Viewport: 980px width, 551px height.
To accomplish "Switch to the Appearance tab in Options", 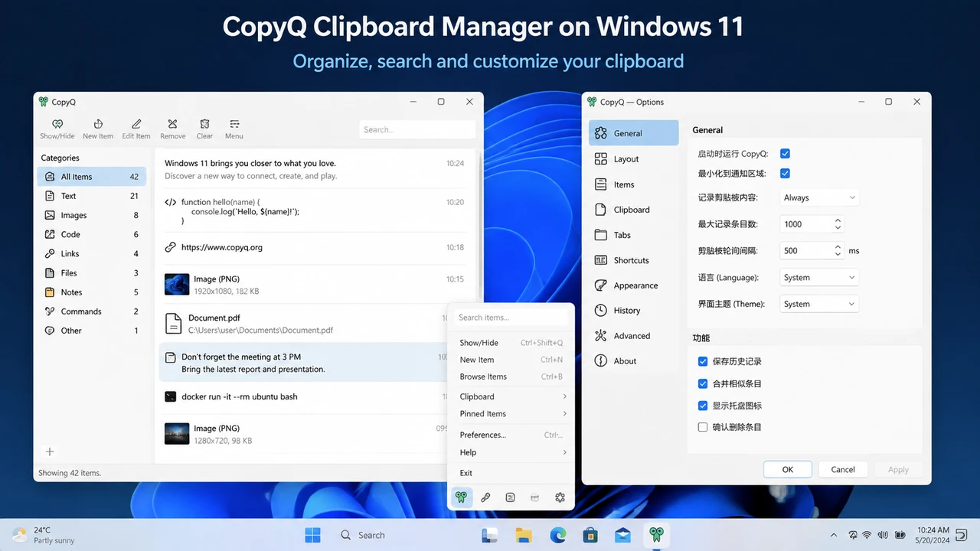I will point(634,285).
